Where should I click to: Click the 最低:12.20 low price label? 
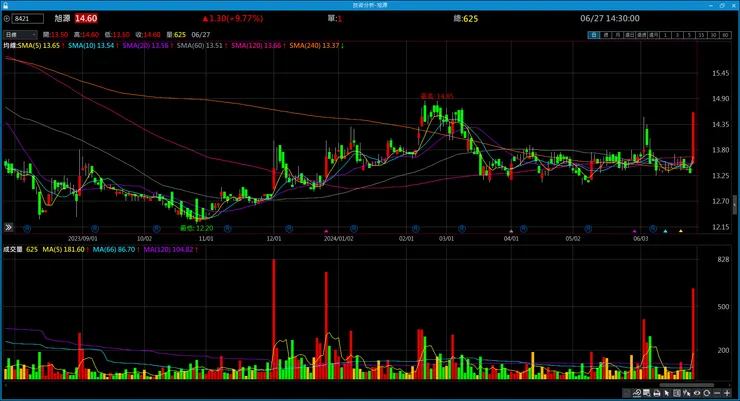(x=196, y=228)
